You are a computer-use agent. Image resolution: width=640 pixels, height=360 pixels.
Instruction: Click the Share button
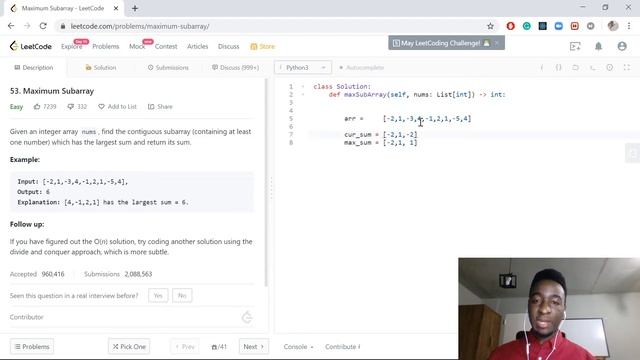(160, 107)
